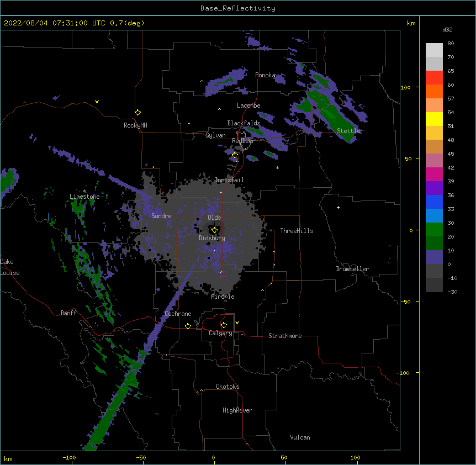Click the Sylvan label on the map
This screenshot has width=476, height=465.
click(x=215, y=135)
